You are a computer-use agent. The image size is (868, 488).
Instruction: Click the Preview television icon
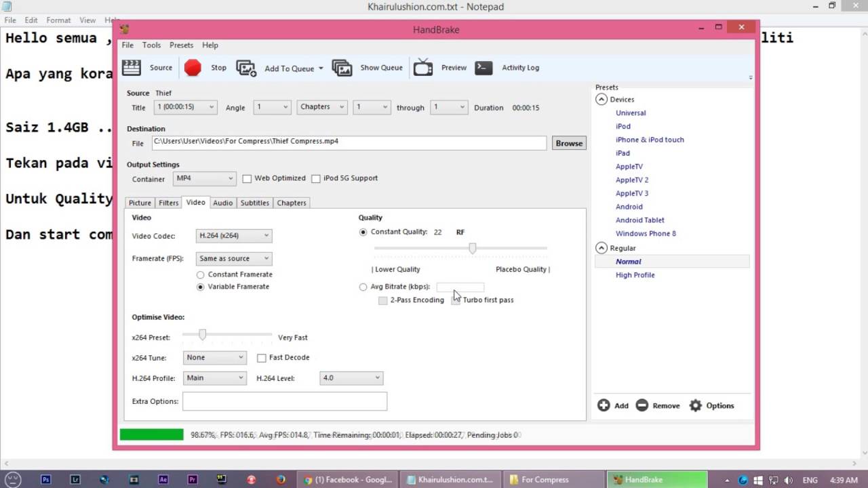(423, 67)
